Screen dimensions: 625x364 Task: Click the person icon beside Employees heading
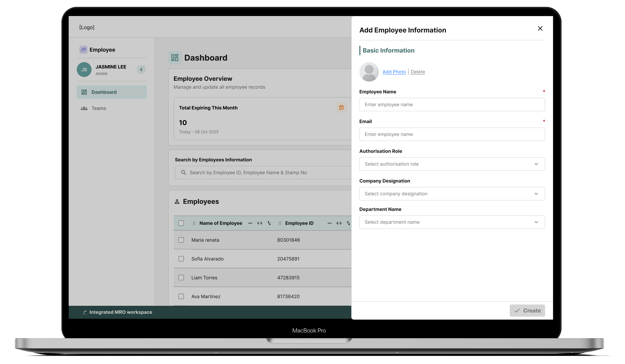pyautogui.click(x=177, y=202)
